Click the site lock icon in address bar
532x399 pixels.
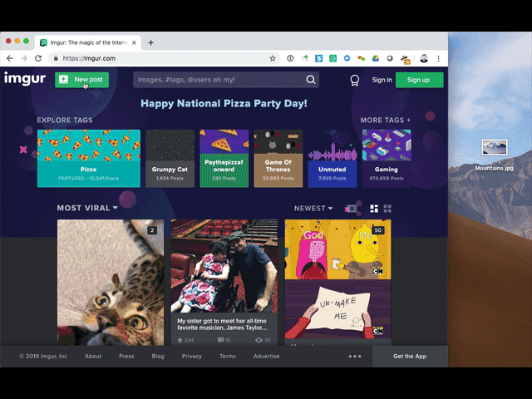56,58
